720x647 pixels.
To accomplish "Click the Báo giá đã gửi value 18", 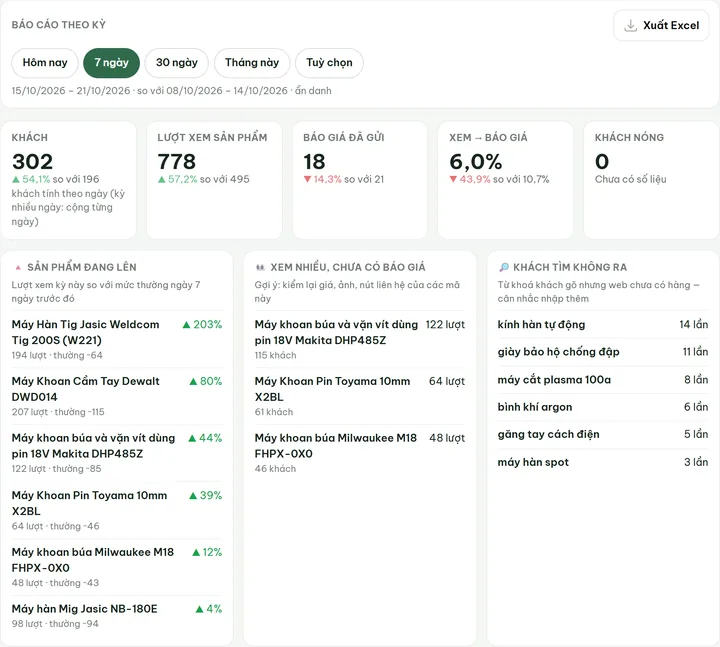I will point(315,162).
